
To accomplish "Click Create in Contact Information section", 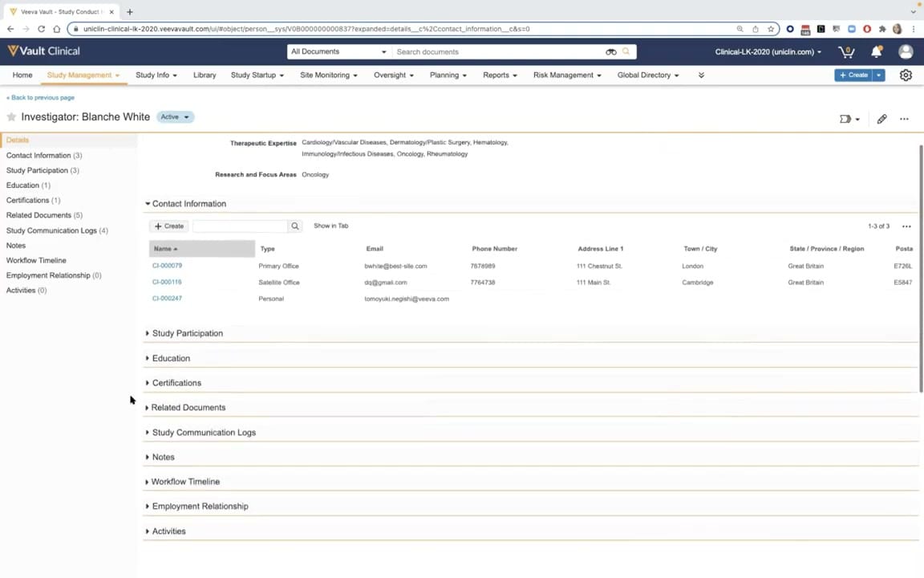I will point(169,226).
